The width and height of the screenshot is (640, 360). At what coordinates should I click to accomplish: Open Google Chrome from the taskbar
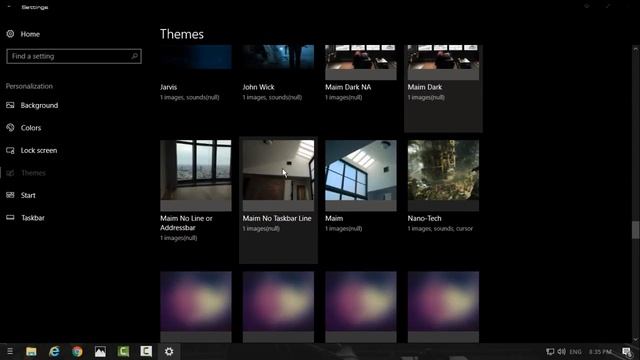pyautogui.click(x=77, y=351)
